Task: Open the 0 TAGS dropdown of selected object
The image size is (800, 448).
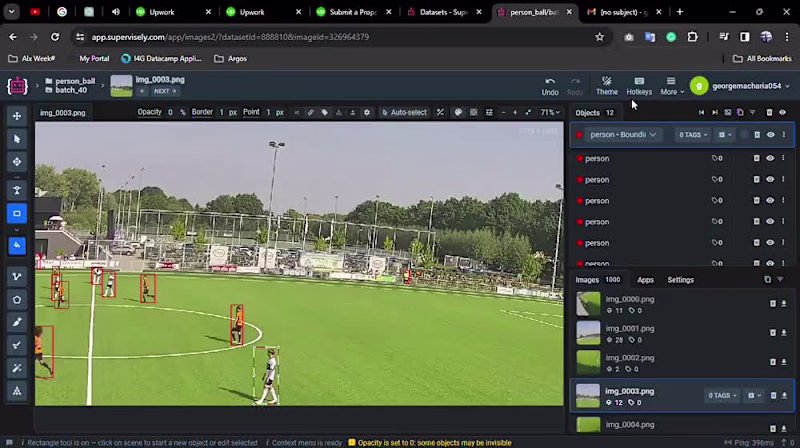Action: (x=693, y=135)
